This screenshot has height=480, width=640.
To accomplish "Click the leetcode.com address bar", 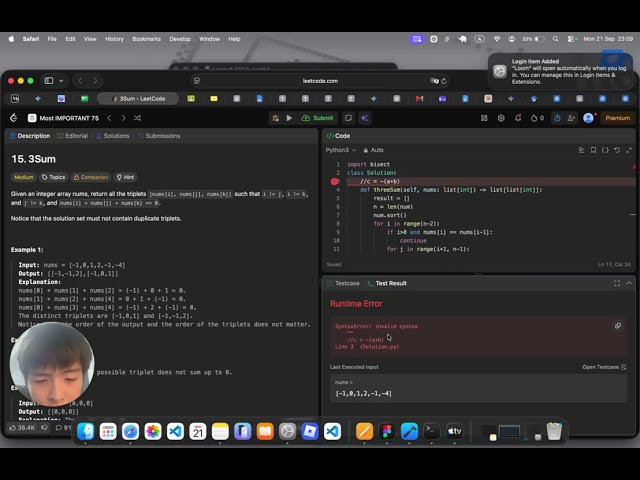I will (x=320, y=81).
